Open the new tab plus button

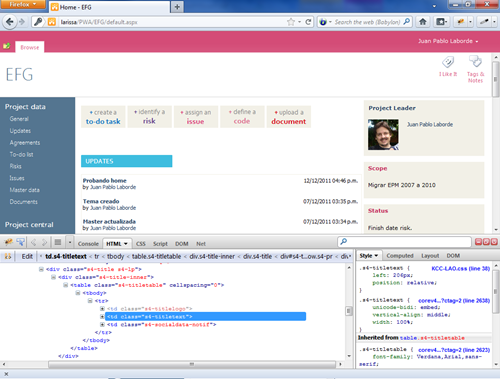[x=177, y=7]
